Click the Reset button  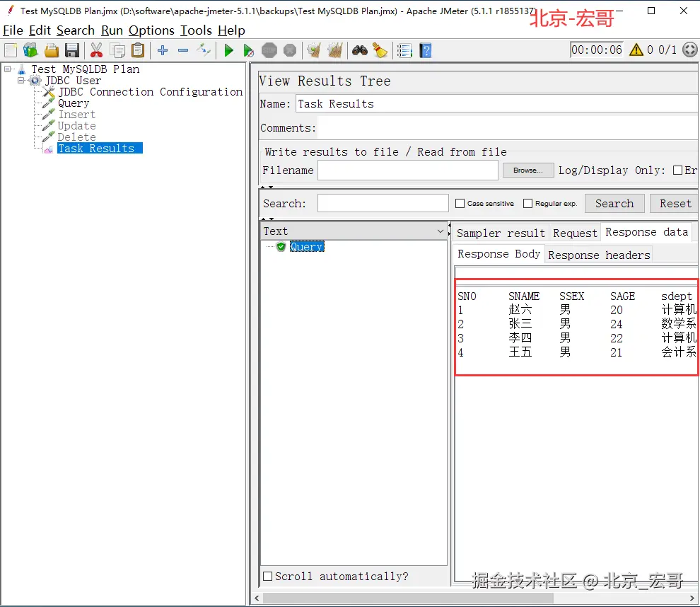tap(675, 203)
